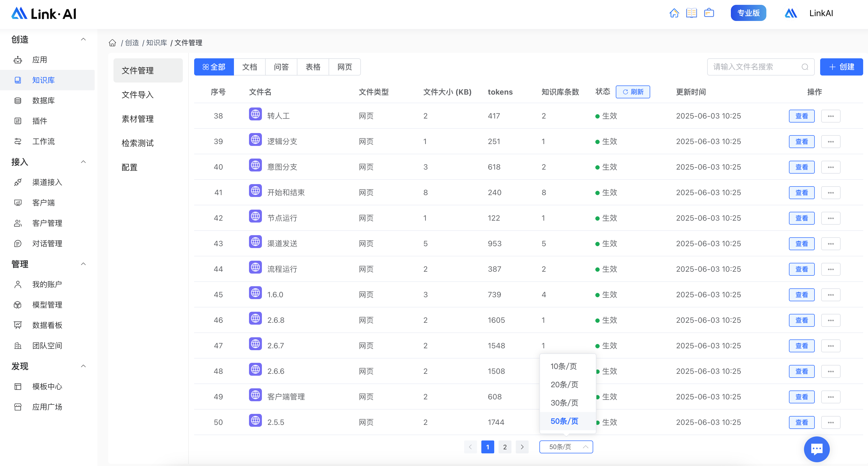The height and width of the screenshot is (466, 868).
Task: Click breadcrumb home icon
Action: click(112, 43)
